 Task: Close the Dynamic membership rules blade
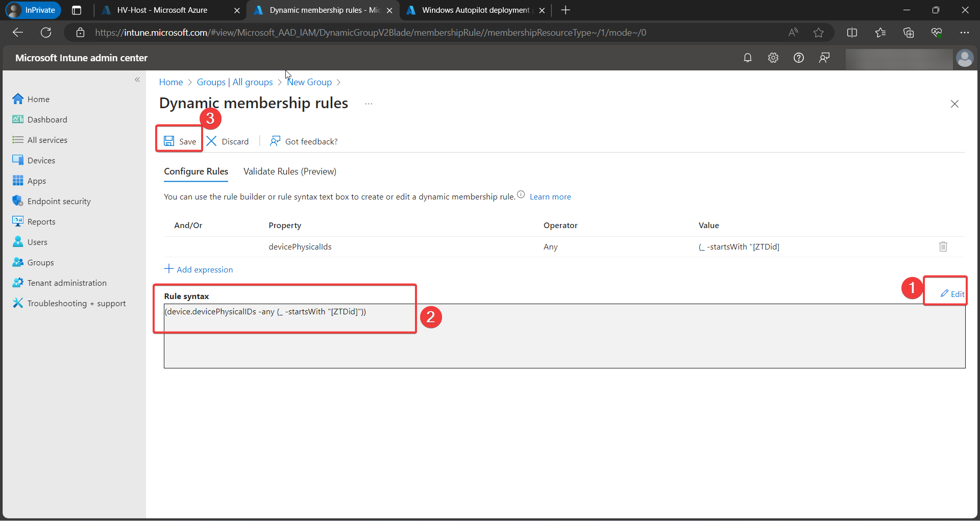tap(954, 104)
